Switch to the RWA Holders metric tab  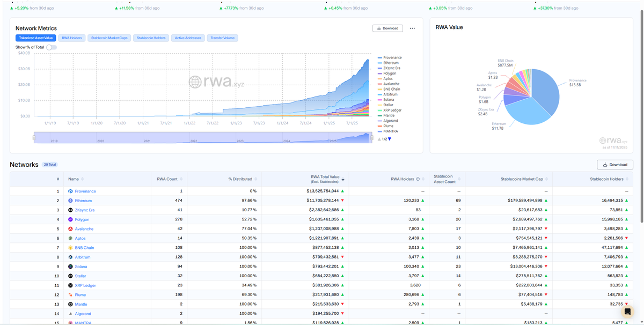coord(72,38)
